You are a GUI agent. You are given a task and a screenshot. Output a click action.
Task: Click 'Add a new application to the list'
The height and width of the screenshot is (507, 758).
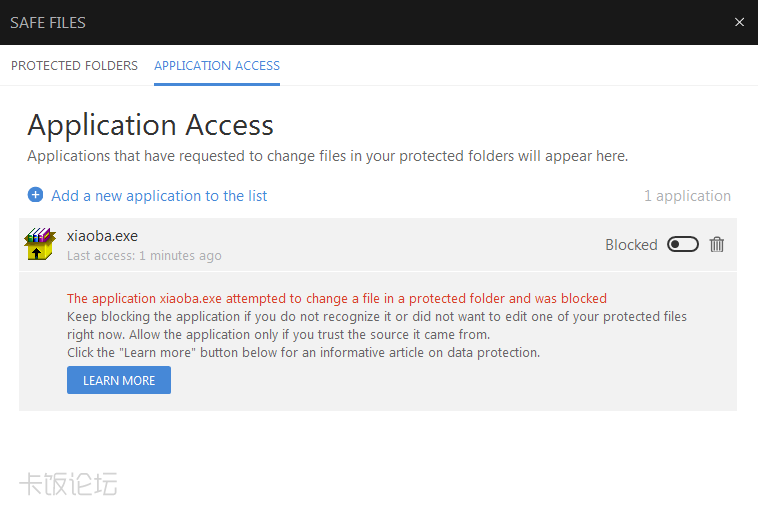click(159, 196)
